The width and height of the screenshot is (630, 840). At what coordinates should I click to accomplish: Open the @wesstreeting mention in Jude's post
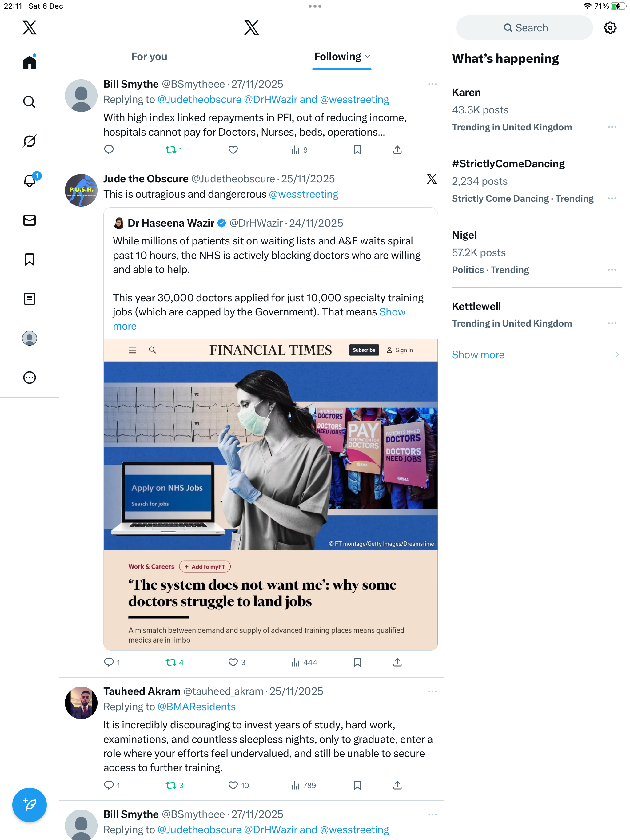click(303, 194)
